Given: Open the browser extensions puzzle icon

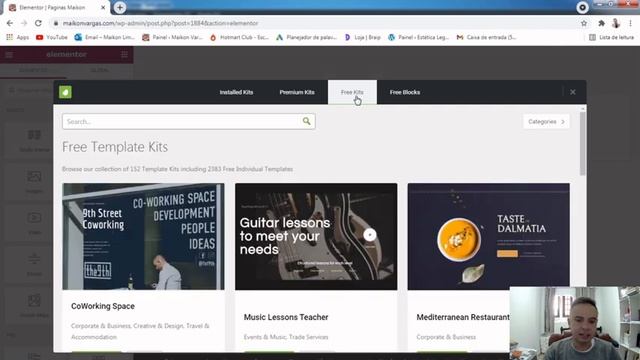Looking at the screenshot, I should [601, 23].
